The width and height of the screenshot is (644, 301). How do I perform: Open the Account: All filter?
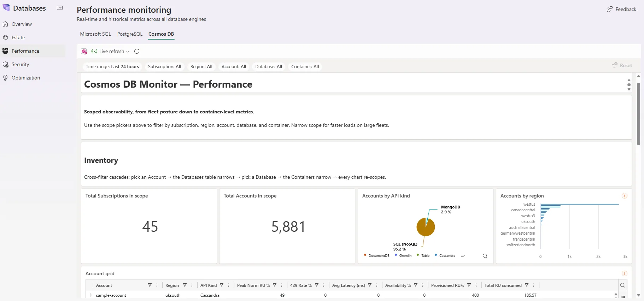point(234,66)
